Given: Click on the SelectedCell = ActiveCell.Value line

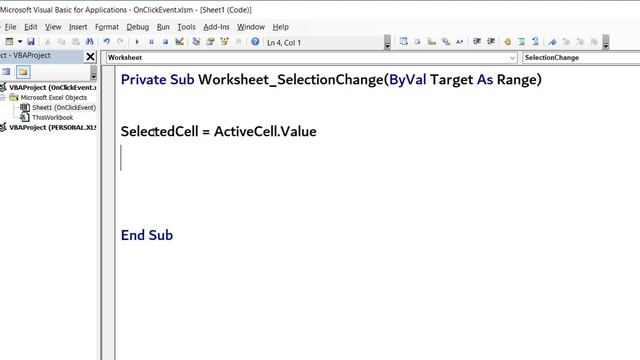Looking at the screenshot, I should click(218, 131).
